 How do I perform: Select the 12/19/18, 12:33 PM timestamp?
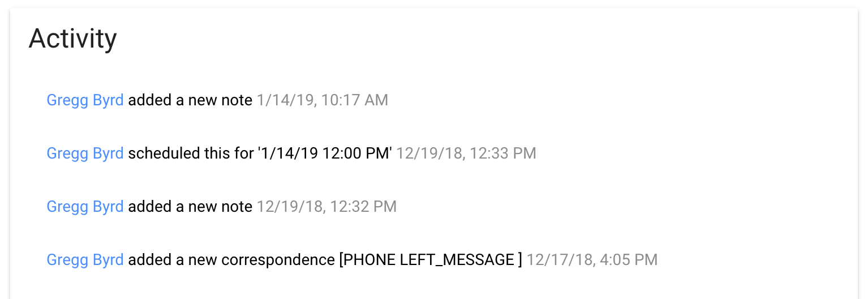coord(466,153)
